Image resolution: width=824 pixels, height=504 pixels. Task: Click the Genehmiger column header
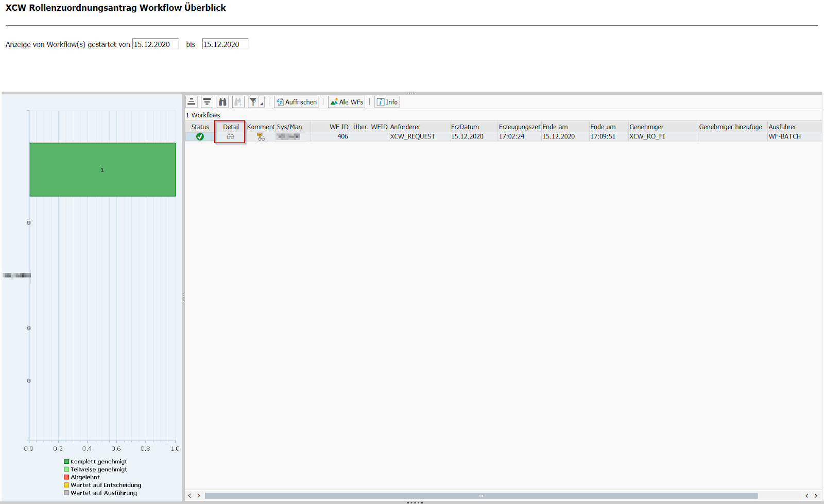pos(663,127)
